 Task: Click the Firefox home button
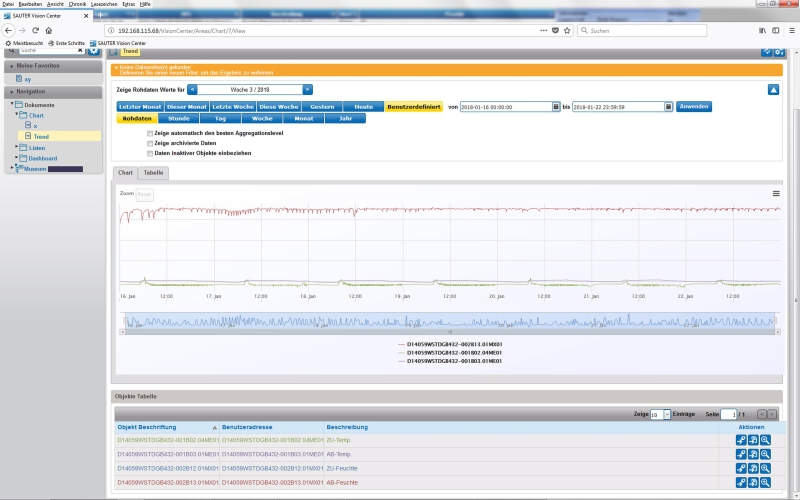pos(49,31)
